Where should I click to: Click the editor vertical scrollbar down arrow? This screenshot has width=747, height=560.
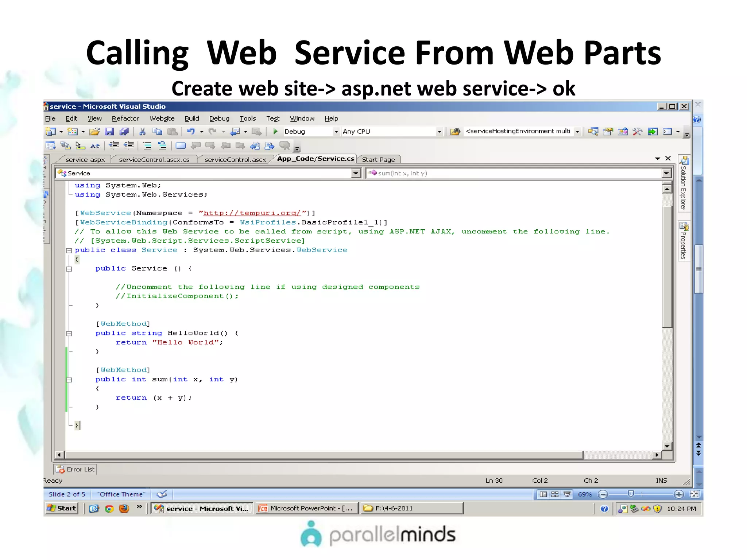[x=667, y=446]
